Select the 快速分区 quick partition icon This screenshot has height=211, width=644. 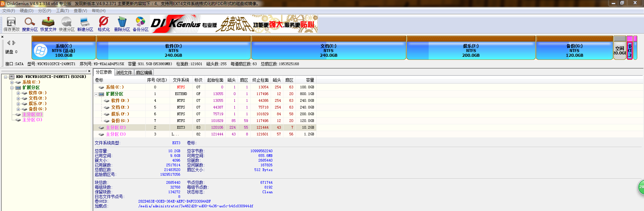[67, 24]
